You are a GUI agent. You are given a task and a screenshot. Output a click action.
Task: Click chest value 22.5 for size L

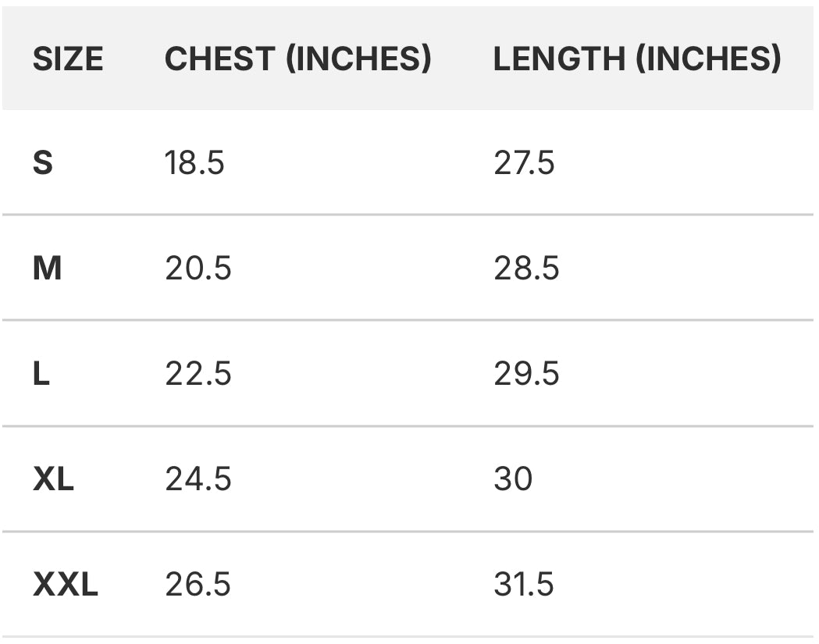[x=198, y=373]
